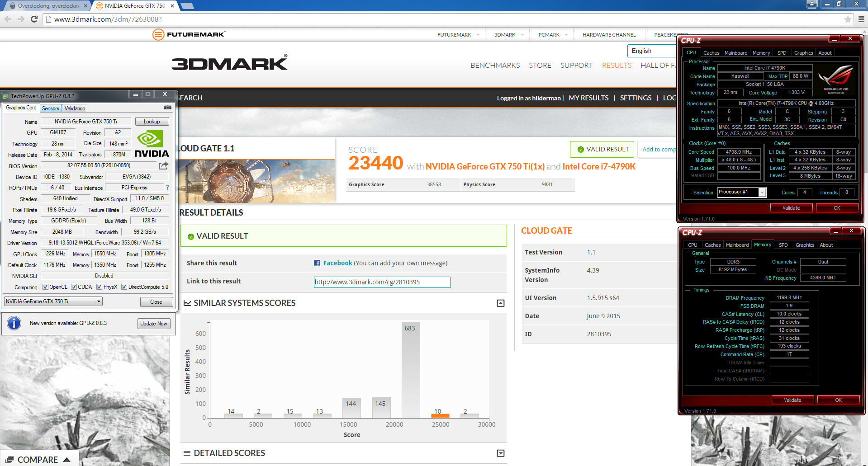The image size is (868, 466).
Task: Collapse the Similar Systems Scores section
Action: (x=501, y=303)
